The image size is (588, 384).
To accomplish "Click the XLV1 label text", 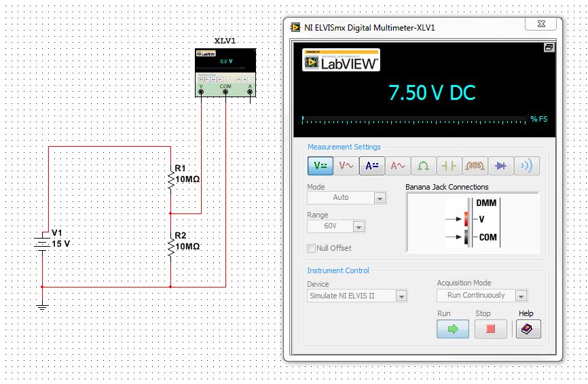I will pyautogui.click(x=225, y=41).
